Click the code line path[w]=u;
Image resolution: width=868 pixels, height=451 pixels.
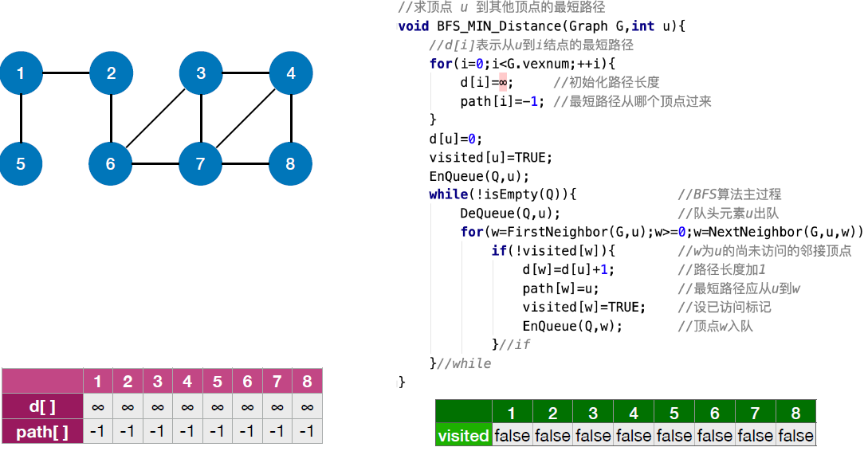click(561, 288)
